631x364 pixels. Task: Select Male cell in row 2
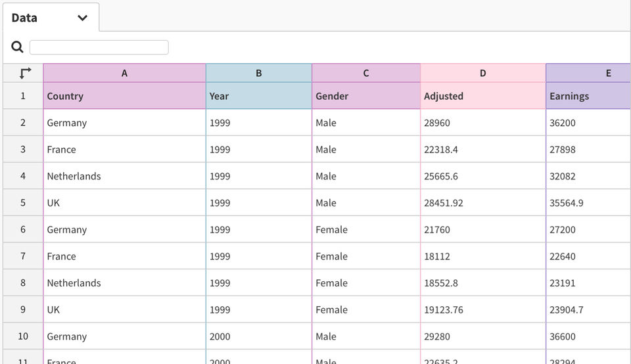[x=366, y=122]
